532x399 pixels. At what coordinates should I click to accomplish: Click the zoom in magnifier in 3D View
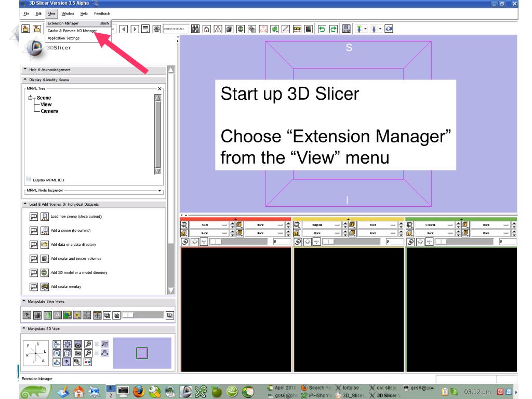click(88, 344)
